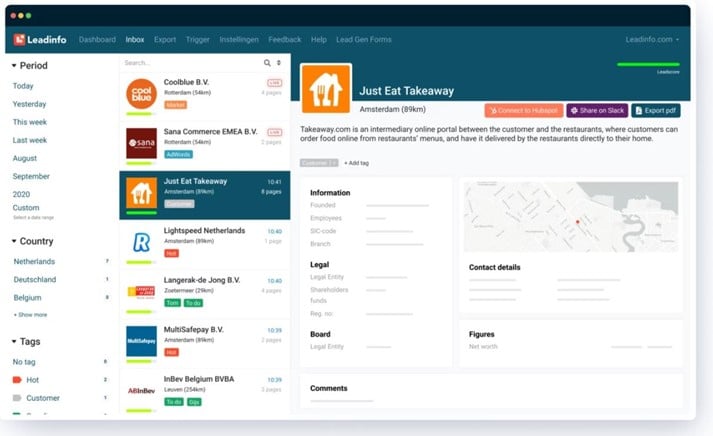Click Hot tag on MultiSafepay B.V.
This screenshot has width=713, height=436.
point(171,352)
